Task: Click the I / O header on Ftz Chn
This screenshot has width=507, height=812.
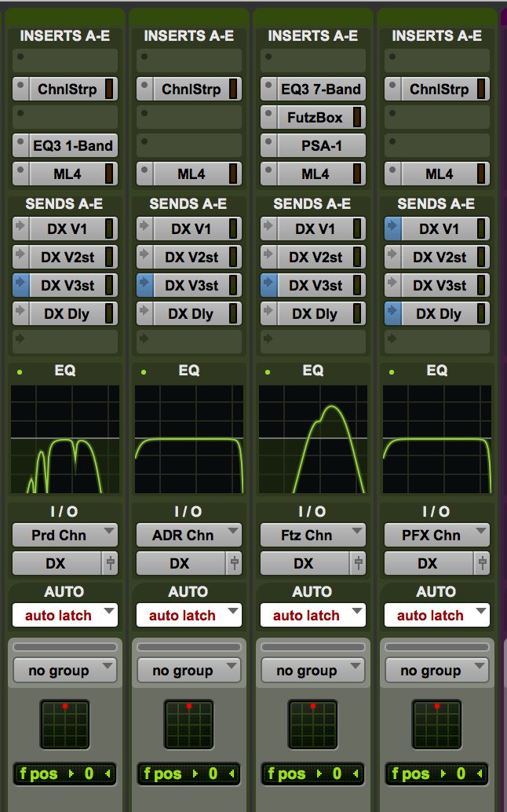Action: (312, 512)
